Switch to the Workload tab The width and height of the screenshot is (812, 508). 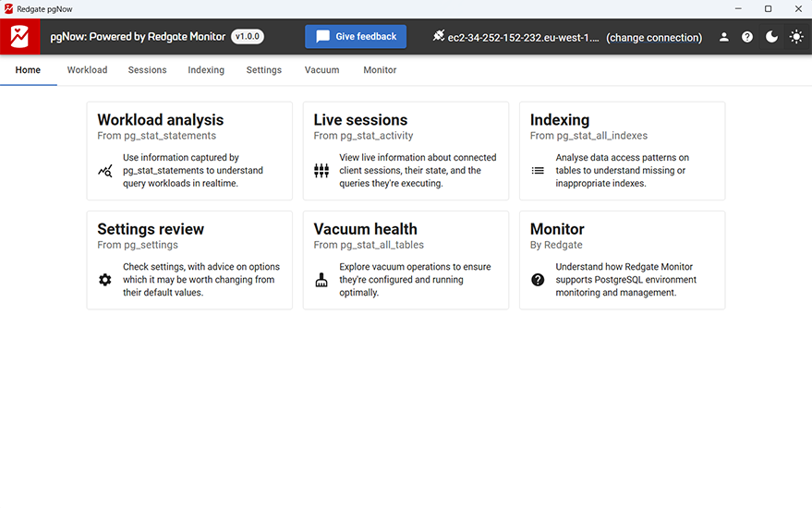coord(87,70)
